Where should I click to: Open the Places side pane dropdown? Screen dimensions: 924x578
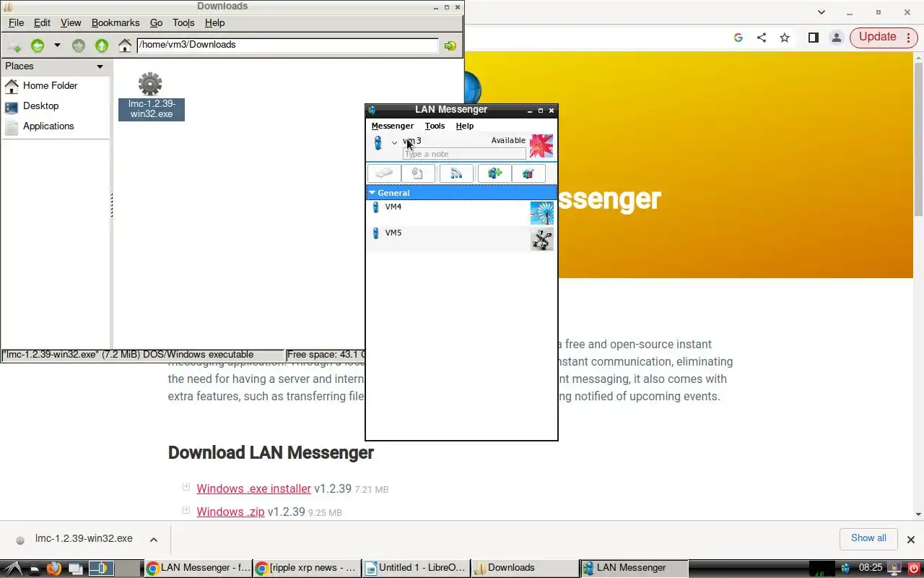click(x=100, y=66)
